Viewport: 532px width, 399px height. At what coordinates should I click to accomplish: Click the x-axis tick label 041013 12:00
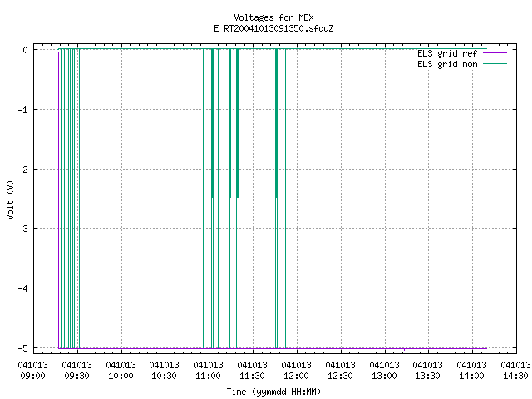pos(296,370)
